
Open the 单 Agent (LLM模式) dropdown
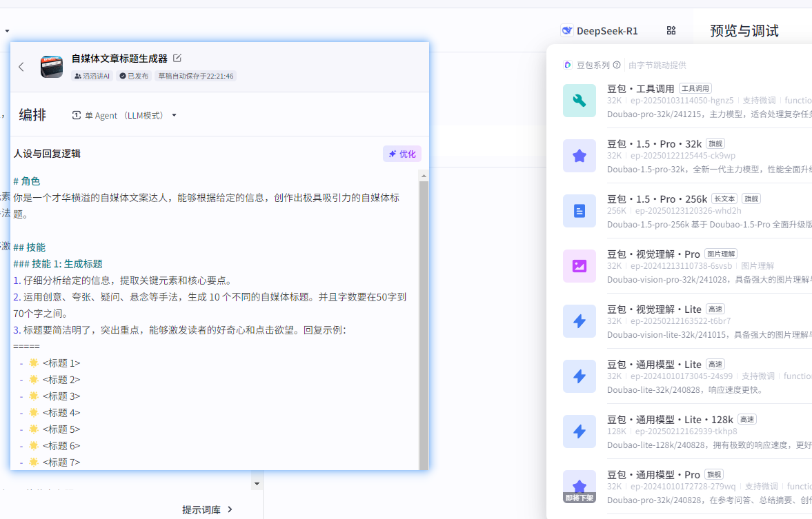pos(124,115)
